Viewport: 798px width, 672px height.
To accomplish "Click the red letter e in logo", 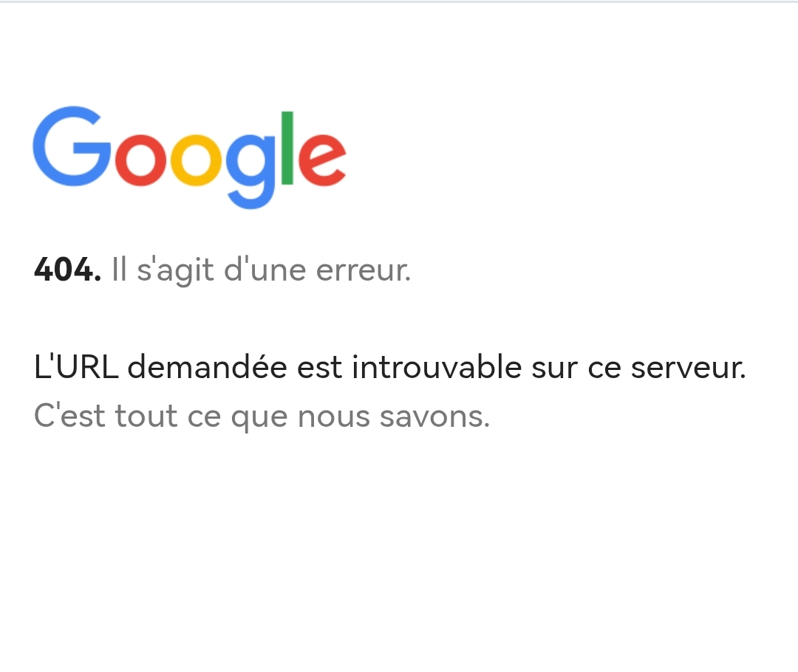I will (x=320, y=159).
